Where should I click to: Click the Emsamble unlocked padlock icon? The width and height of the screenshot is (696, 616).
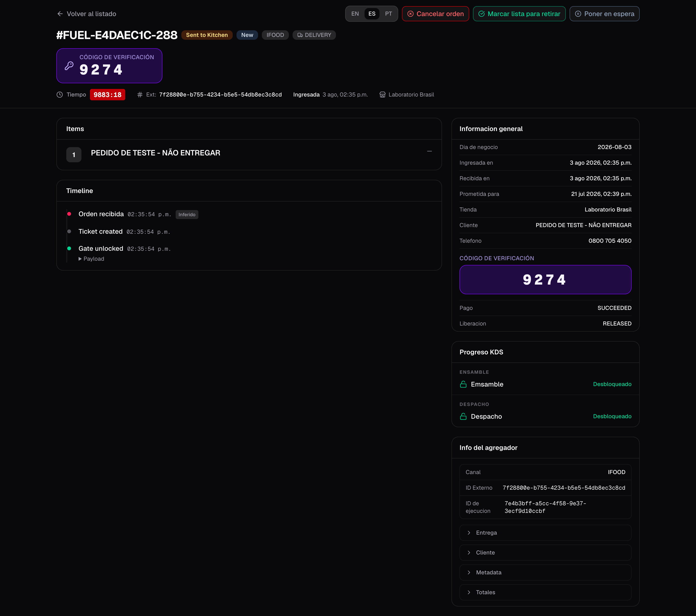(463, 384)
